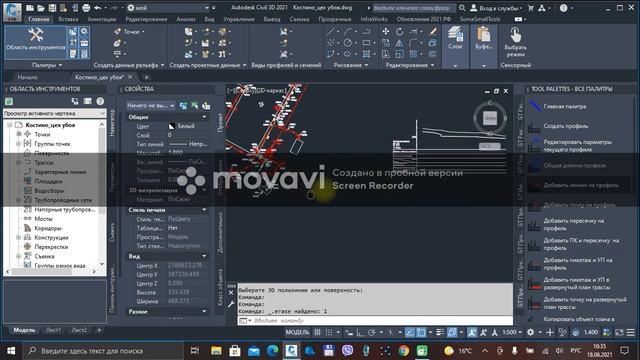This screenshot has width=640, height=360.
Task: Switch to the Анализ ribbon tab
Action: tap(186, 19)
